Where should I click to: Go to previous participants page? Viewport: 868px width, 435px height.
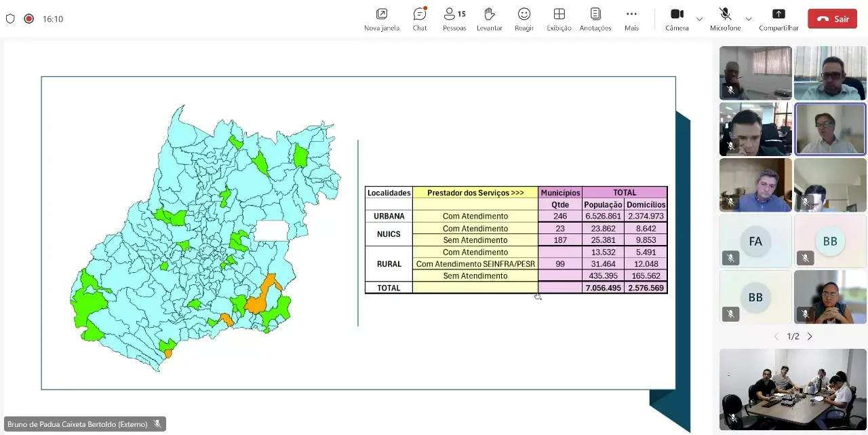point(776,337)
